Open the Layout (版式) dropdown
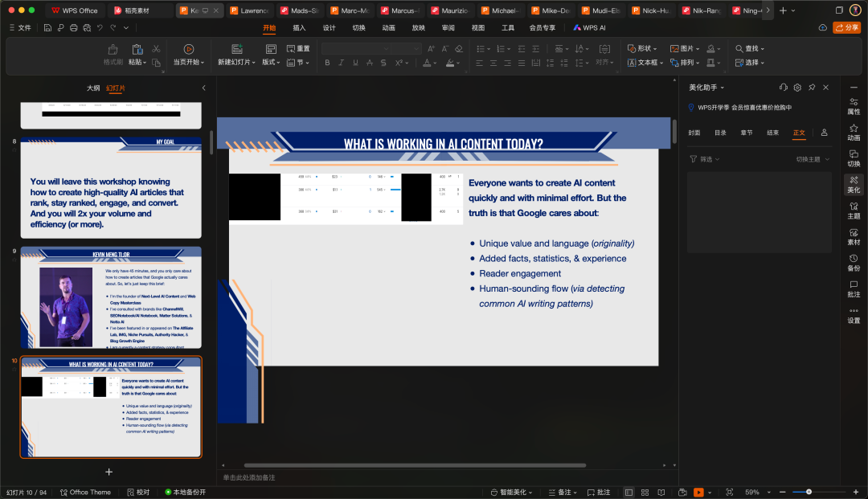 click(270, 62)
